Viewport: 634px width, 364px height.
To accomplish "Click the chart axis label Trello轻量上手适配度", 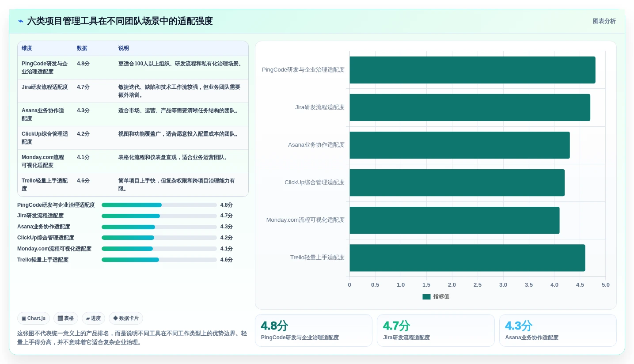I will tap(317, 258).
